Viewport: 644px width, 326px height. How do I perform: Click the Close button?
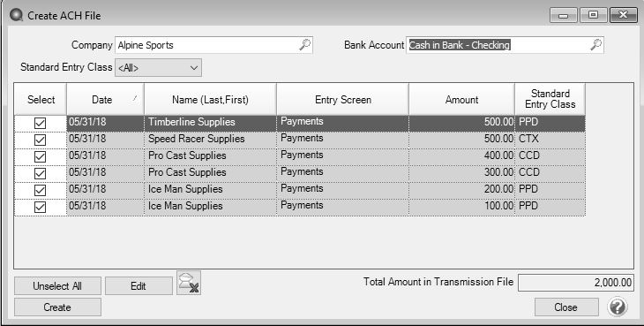coord(566,307)
